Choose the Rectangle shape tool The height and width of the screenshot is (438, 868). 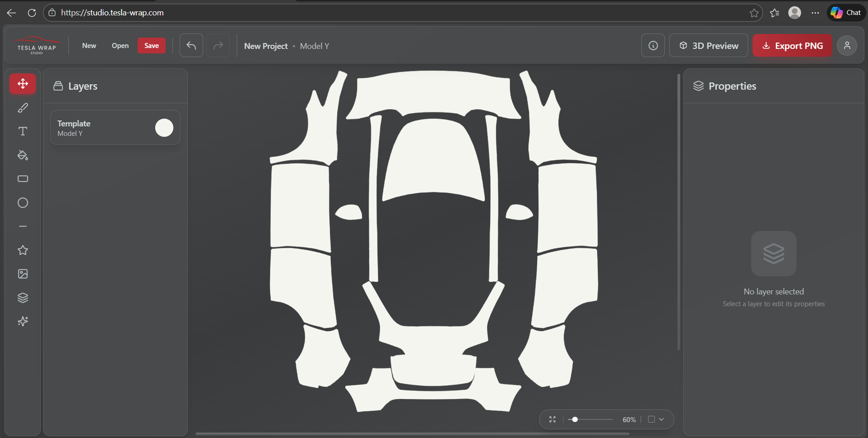coord(23,179)
